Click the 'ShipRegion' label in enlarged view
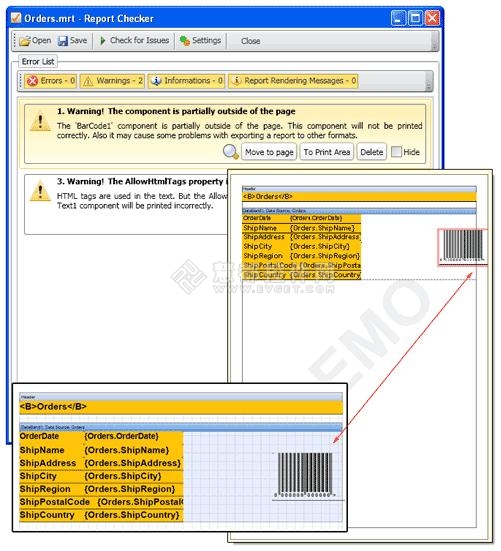This screenshot has height=551, width=501. click(45, 489)
